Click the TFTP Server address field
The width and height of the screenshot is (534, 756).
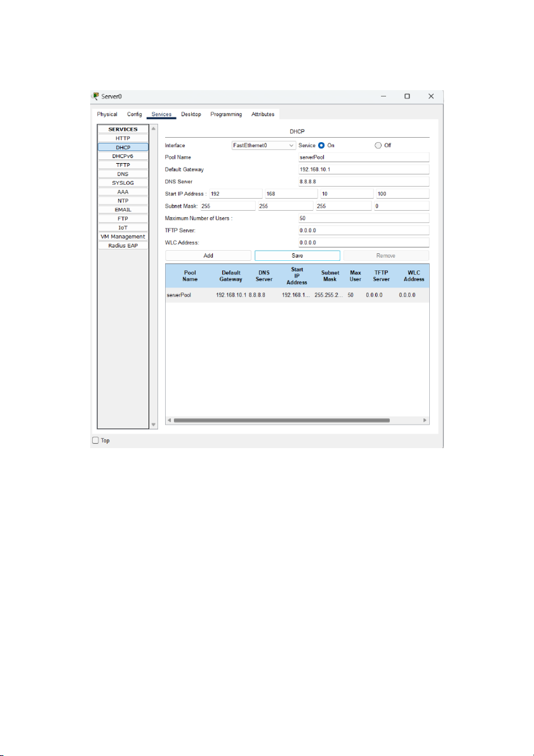click(364, 230)
